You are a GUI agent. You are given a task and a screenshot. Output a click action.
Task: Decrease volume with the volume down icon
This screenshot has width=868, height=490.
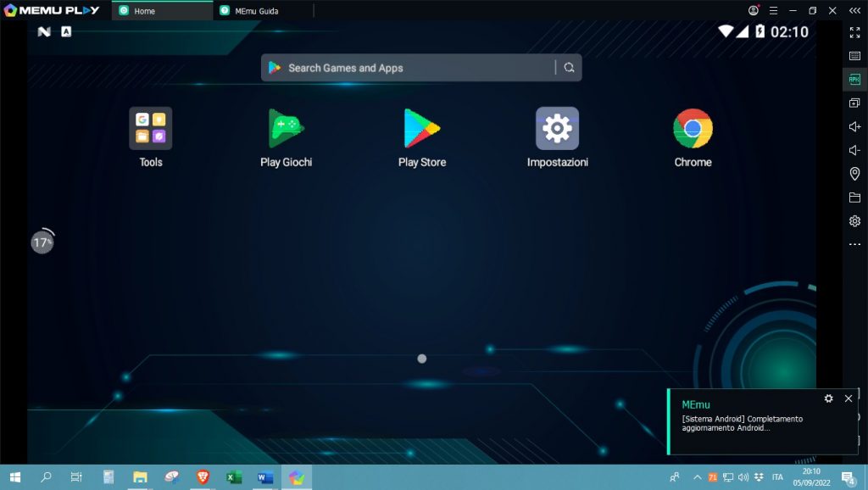point(854,151)
